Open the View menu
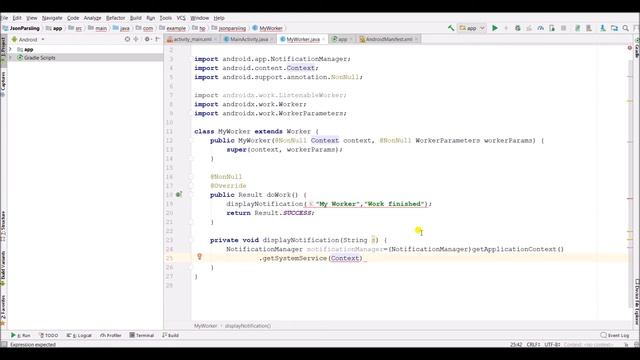Viewport: 640px width, 360px height. click(x=31, y=18)
